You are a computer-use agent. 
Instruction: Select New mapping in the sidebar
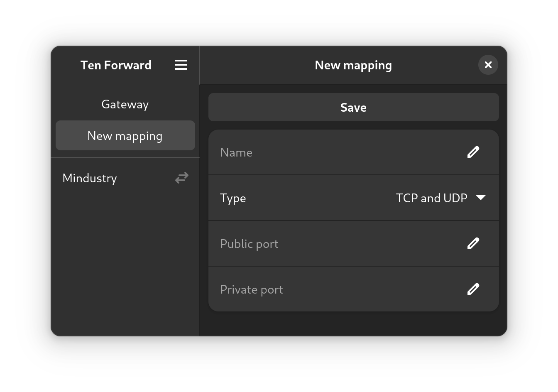tap(125, 136)
